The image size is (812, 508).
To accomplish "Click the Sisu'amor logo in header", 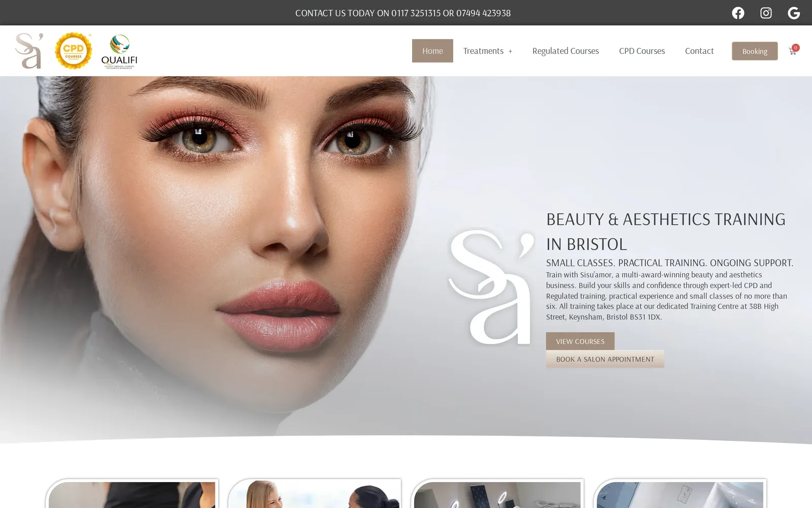I will click(29, 51).
